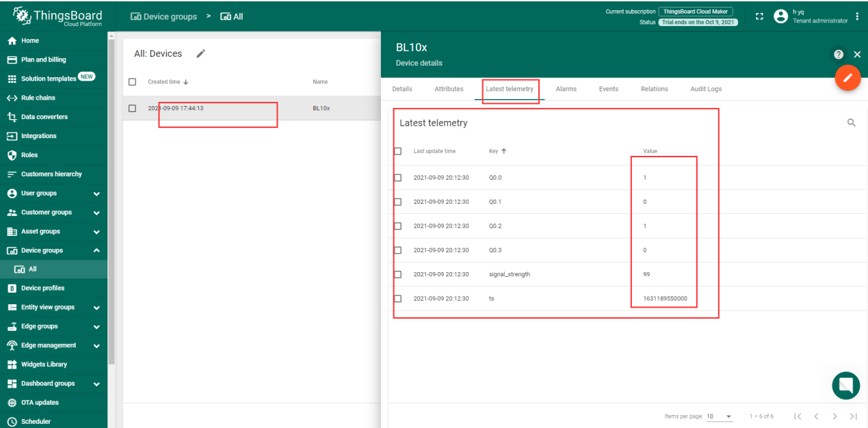868x428 pixels.
Task: Expand Customer groups menu
Action: tap(53, 213)
